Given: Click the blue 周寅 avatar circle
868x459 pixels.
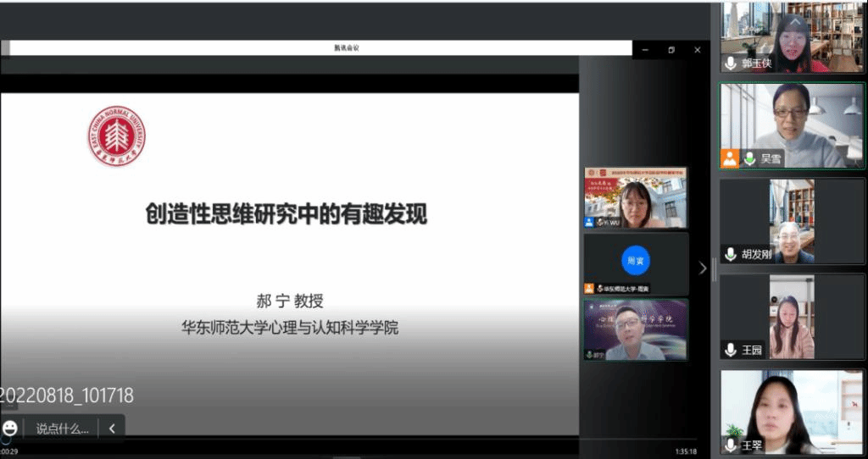Looking at the screenshot, I should pyautogui.click(x=636, y=260).
